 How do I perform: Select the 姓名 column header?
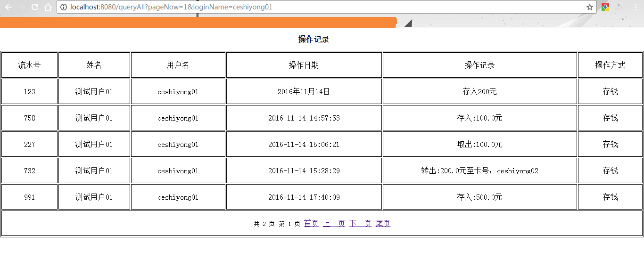94,65
